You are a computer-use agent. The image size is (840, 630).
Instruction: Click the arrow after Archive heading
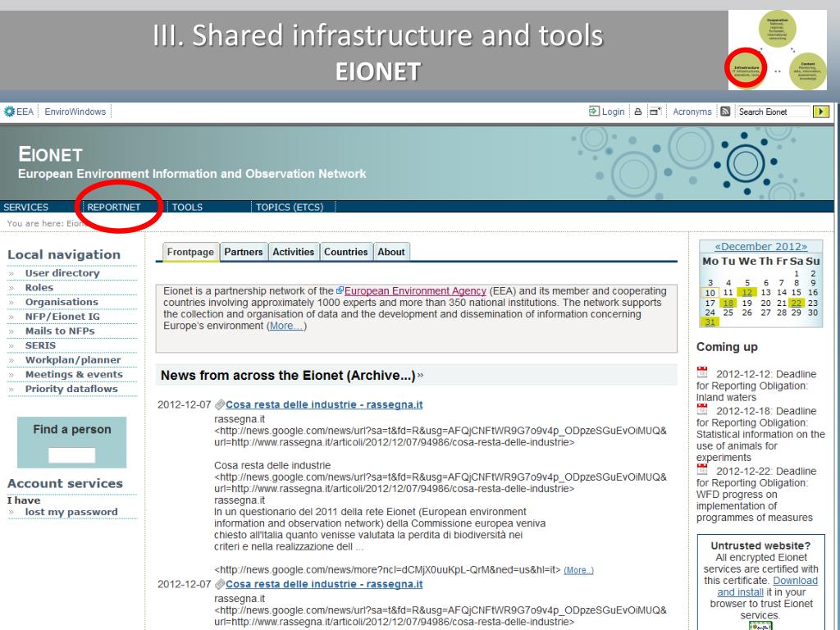coord(421,376)
